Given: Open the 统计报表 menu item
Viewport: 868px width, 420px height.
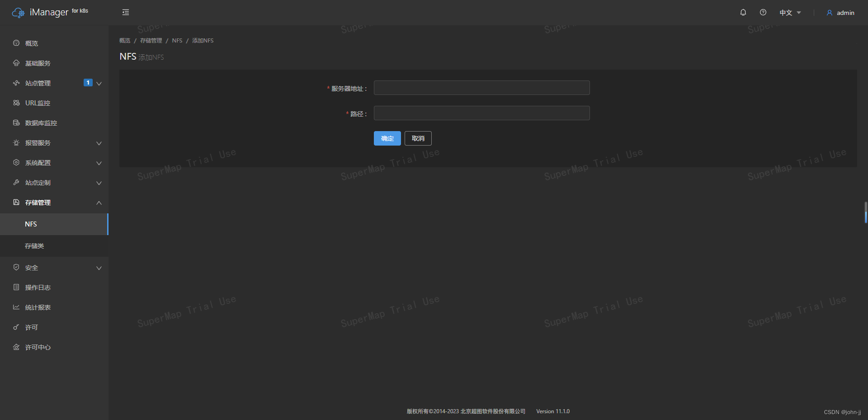Looking at the screenshot, I should pyautogui.click(x=54, y=307).
